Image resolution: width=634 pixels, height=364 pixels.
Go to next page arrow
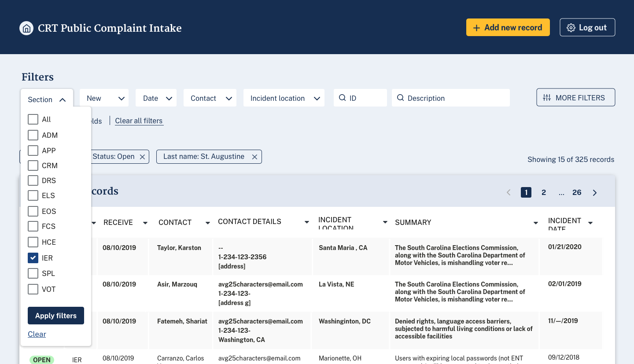[595, 192]
